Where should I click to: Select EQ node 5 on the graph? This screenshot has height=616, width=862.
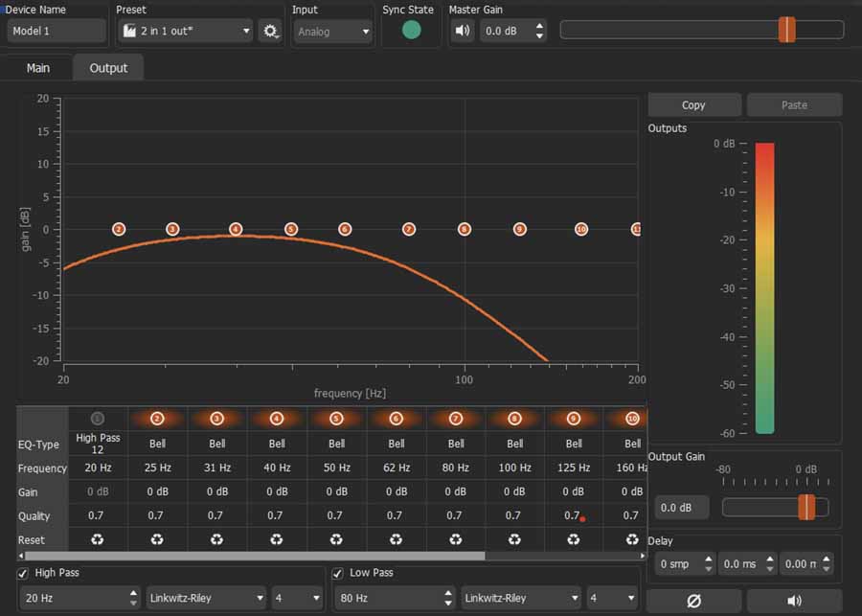pyautogui.click(x=291, y=229)
